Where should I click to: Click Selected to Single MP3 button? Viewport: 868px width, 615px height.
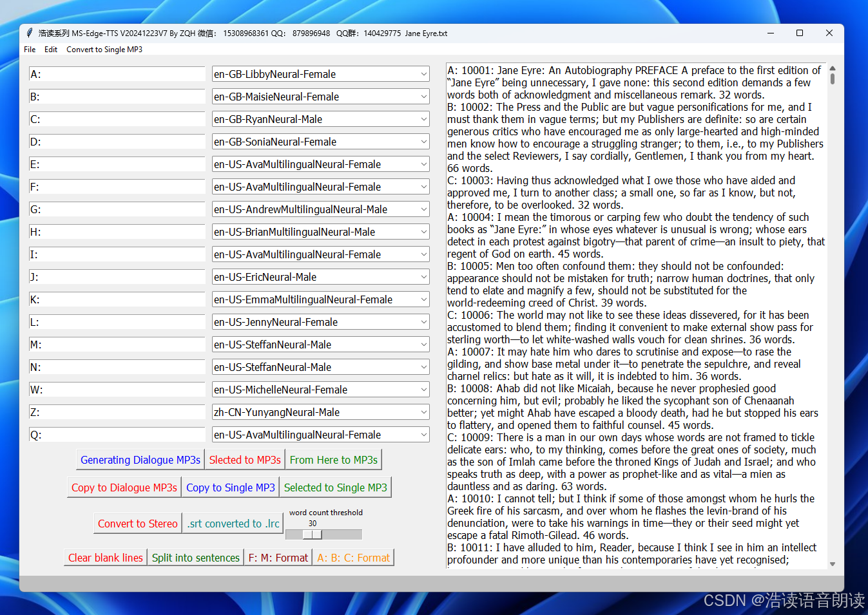pos(336,487)
